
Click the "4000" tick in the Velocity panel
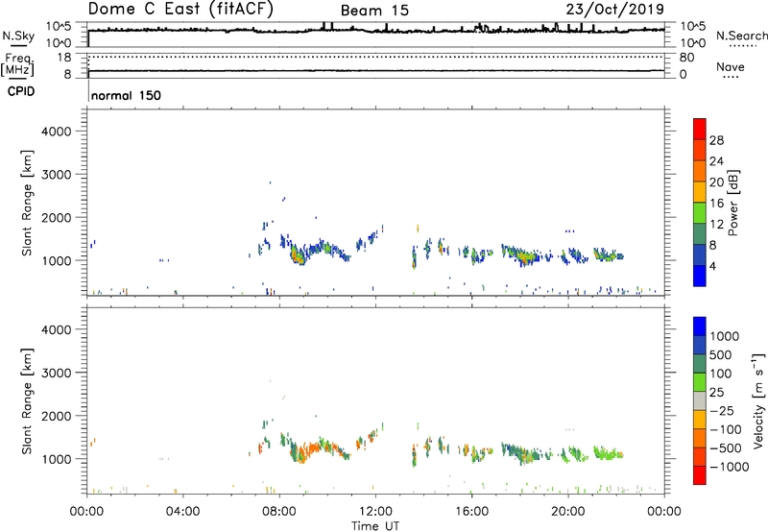[x=57, y=329]
